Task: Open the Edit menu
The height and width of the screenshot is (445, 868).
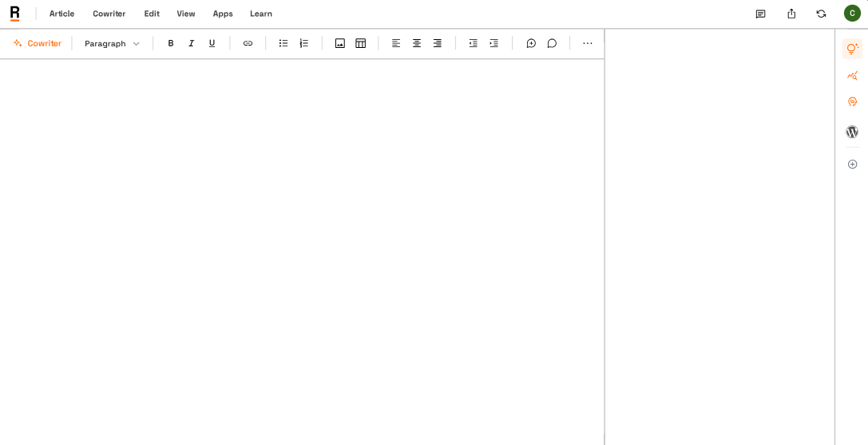Action: pyautogui.click(x=152, y=14)
